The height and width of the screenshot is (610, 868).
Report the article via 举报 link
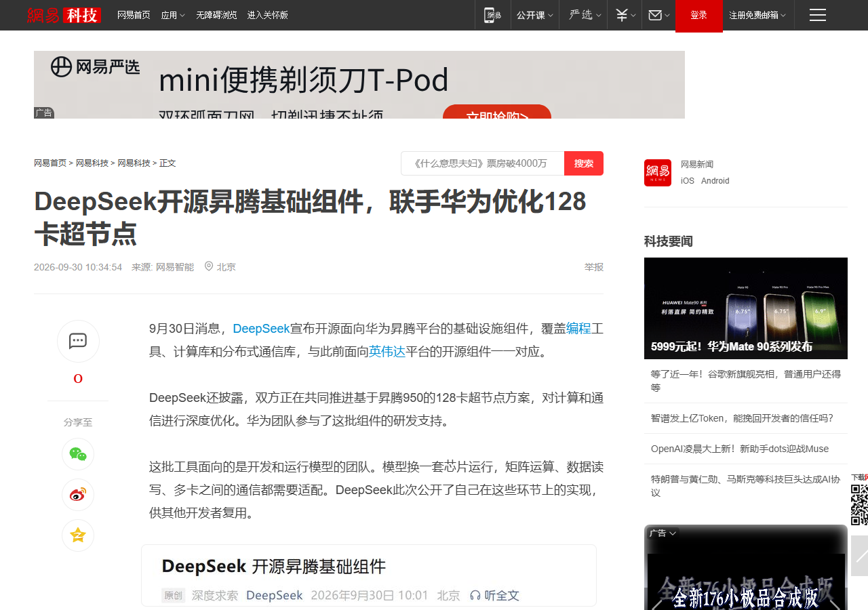(594, 267)
